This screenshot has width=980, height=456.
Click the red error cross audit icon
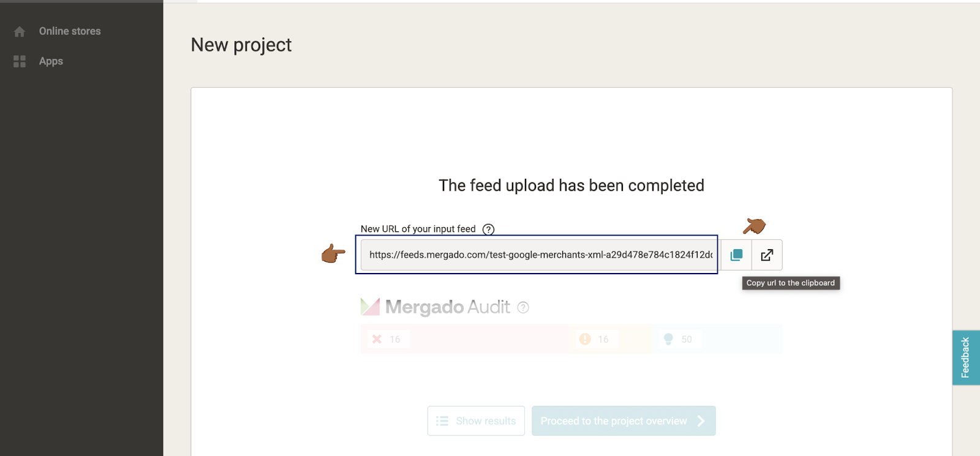pos(377,339)
